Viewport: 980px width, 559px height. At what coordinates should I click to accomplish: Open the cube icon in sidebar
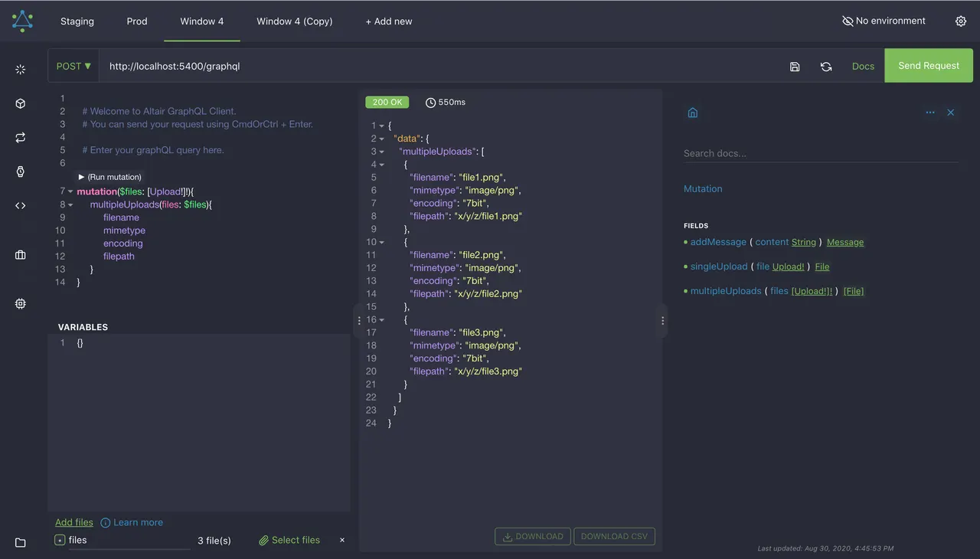pyautogui.click(x=21, y=103)
